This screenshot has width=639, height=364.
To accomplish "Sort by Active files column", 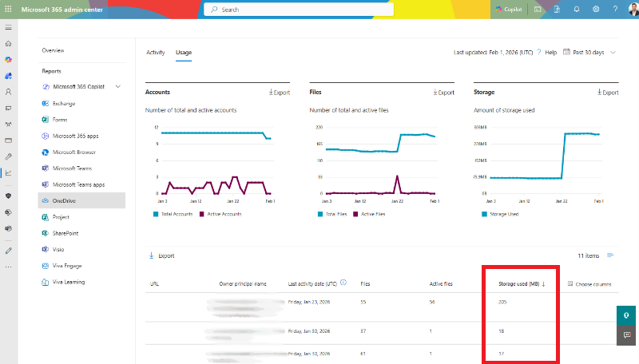I will point(441,284).
